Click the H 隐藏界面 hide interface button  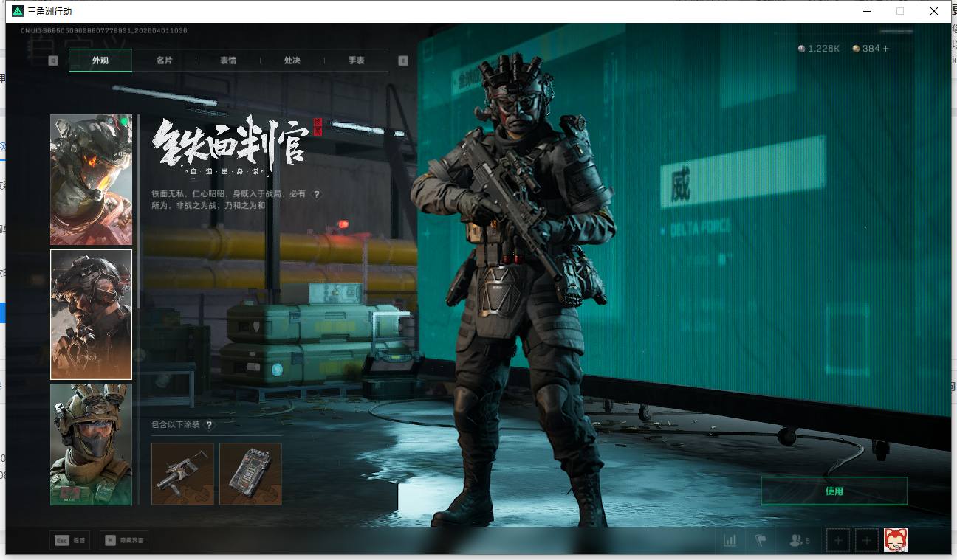[123, 541]
